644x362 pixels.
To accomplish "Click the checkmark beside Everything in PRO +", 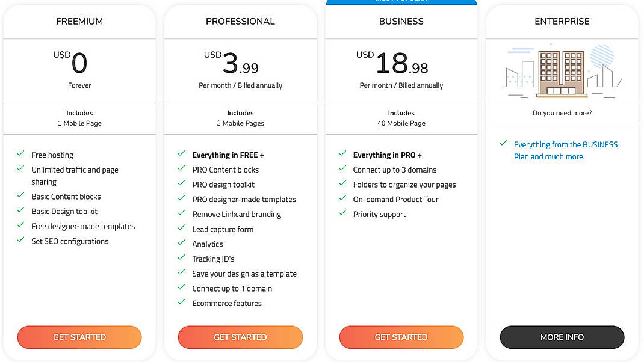I will [x=342, y=155].
